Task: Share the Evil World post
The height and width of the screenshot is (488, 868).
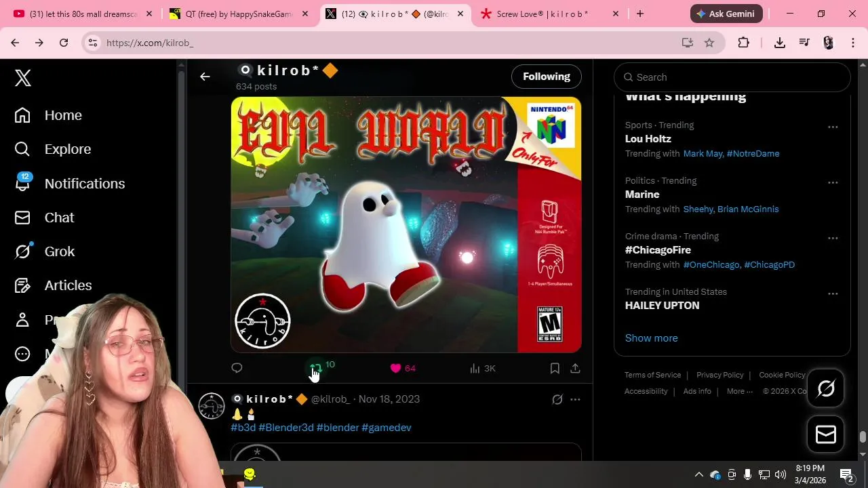Action: coord(575,368)
